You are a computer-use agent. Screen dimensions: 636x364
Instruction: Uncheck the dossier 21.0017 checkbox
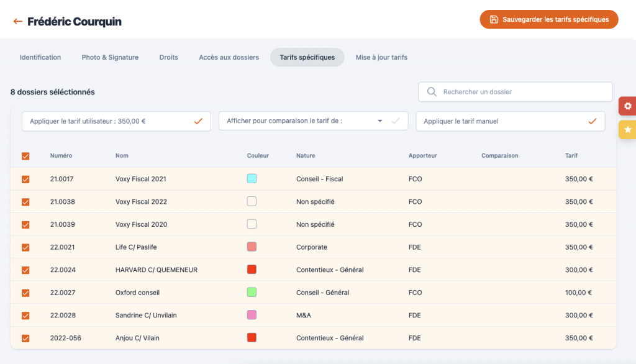(x=25, y=179)
